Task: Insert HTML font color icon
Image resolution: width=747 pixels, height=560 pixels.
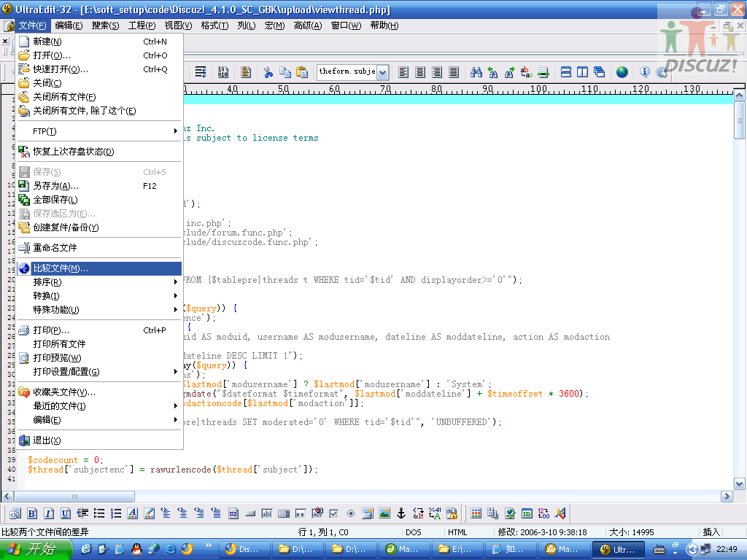Action: click(x=133, y=513)
